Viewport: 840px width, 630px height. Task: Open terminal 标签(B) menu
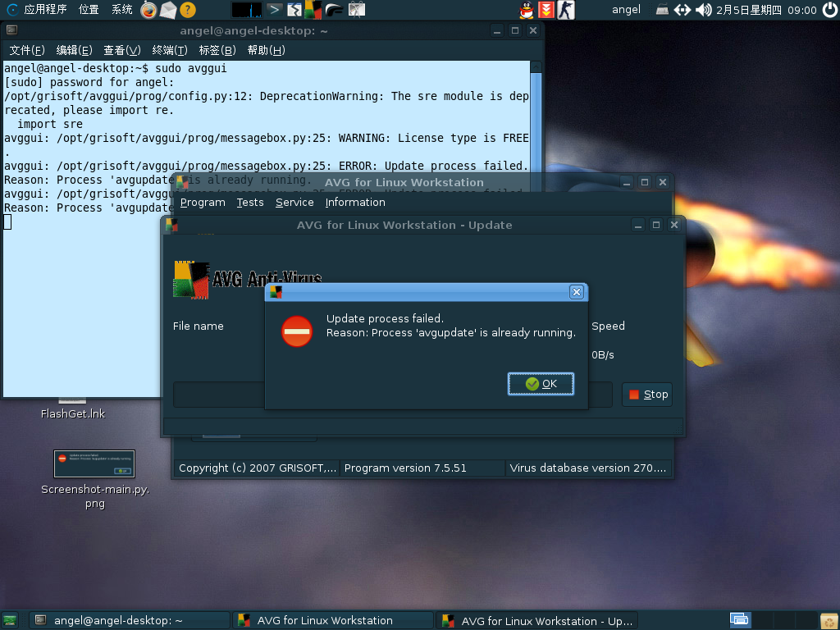217,50
